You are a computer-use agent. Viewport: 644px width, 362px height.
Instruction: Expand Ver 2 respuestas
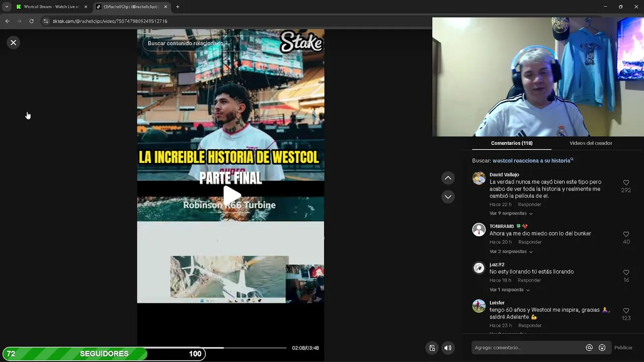(511, 251)
